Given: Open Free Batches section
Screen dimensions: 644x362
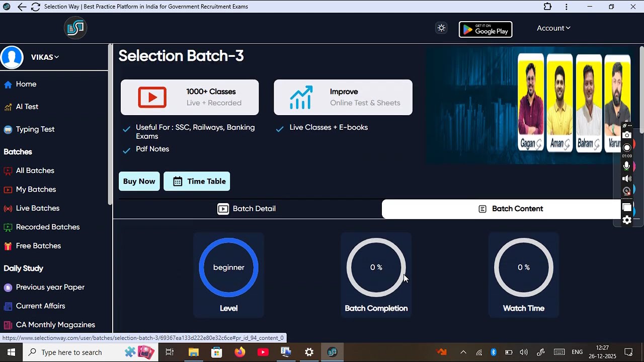Looking at the screenshot, I should (38, 246).
